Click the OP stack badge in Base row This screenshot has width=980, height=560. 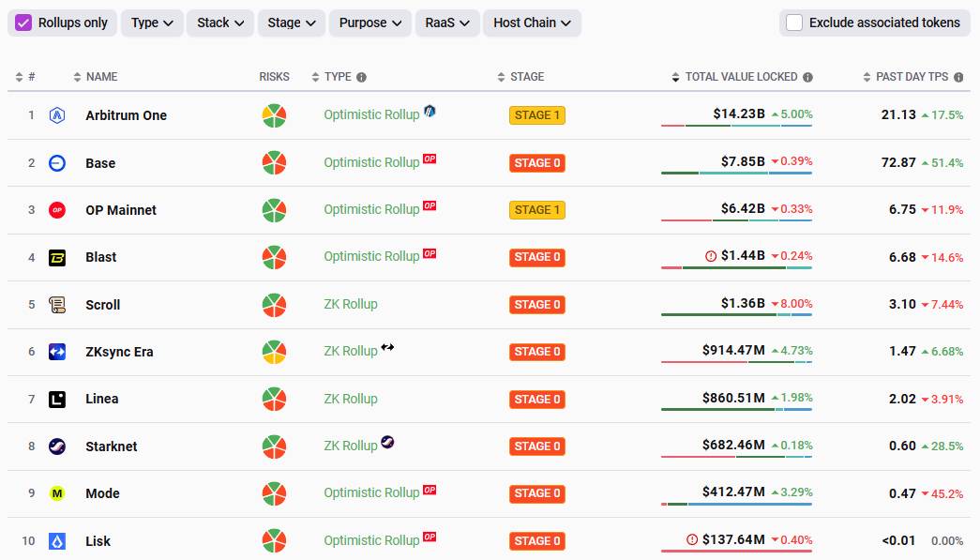[430, 159]
